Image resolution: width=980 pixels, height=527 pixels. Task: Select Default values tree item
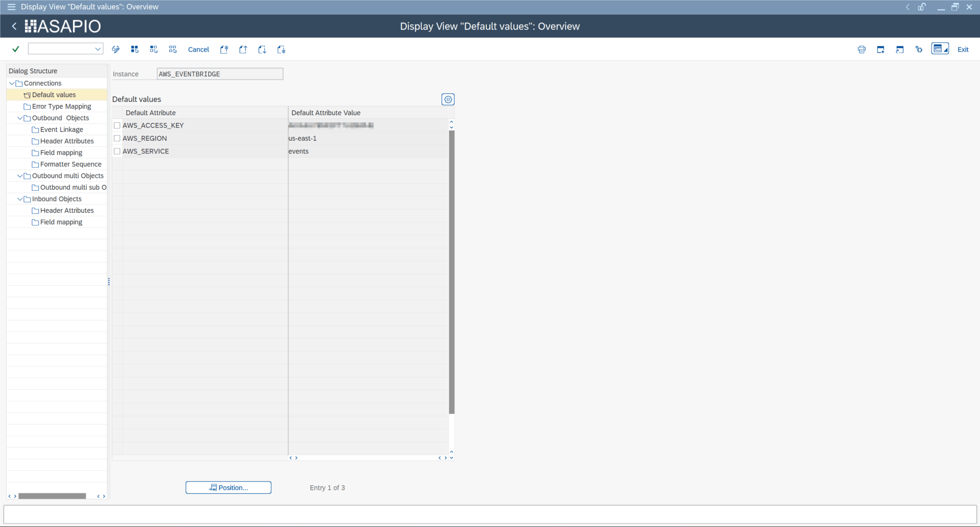(x=54, y=95)
